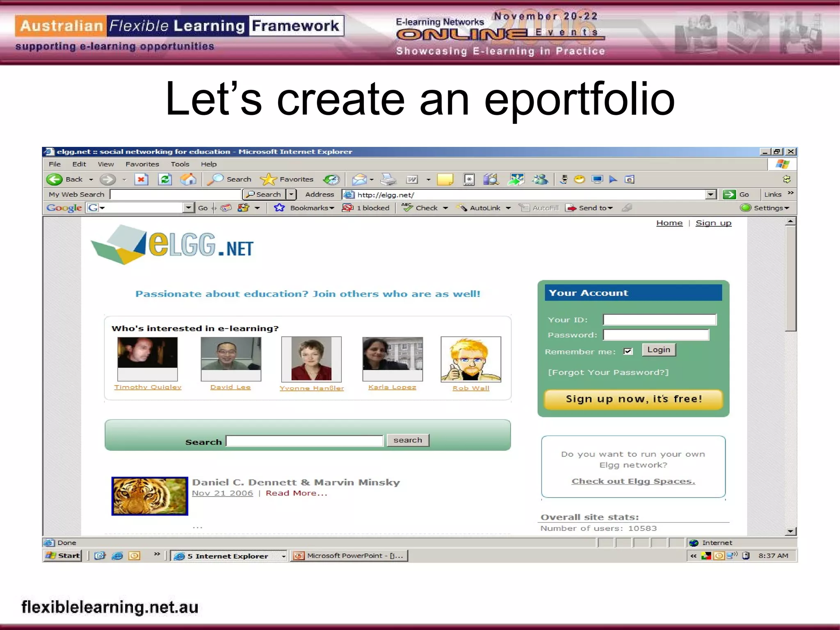
Task: Go to the Home page icon
Action: click(x=188, y=179)
